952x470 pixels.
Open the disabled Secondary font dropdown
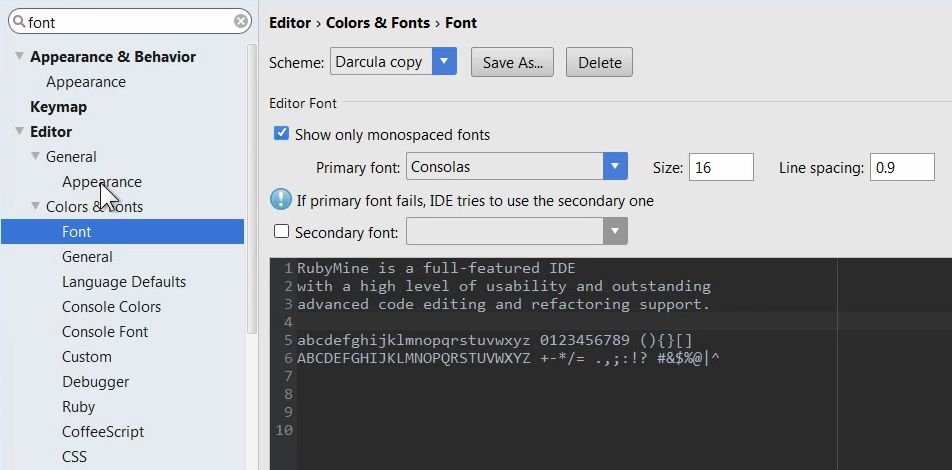[615, 231]
